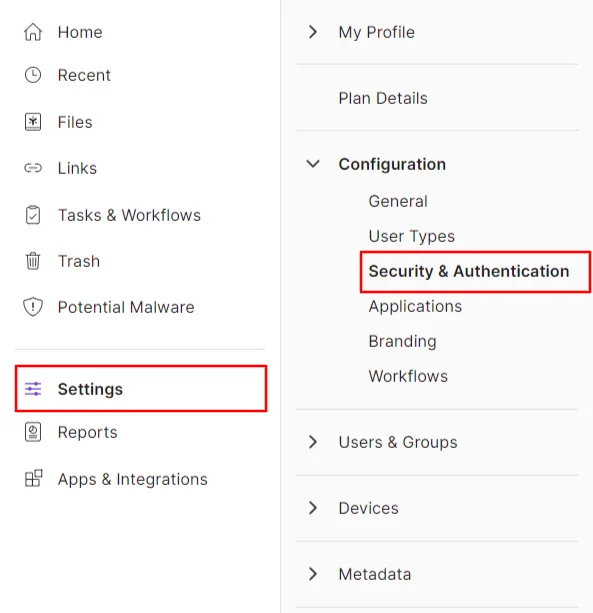Click the Reports icon
The height and width of the screenshot is (613, 593).
coord(33,432)
